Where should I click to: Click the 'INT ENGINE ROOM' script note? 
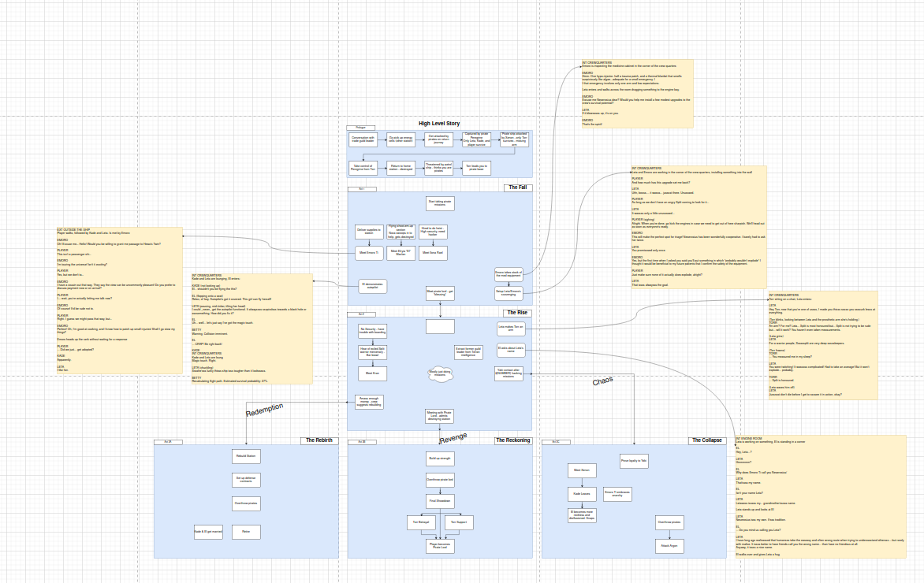820,497
